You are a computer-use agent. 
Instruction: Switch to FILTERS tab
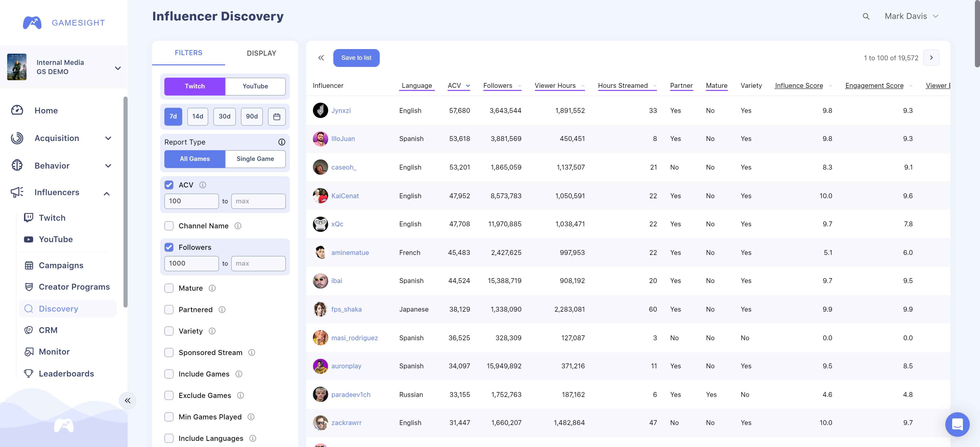pos(189,53)
